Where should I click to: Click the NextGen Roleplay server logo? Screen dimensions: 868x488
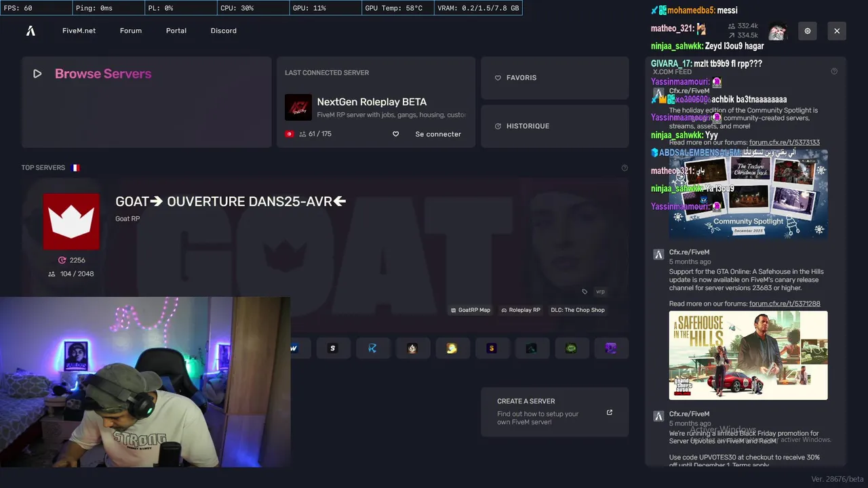(x=298, y=107)
